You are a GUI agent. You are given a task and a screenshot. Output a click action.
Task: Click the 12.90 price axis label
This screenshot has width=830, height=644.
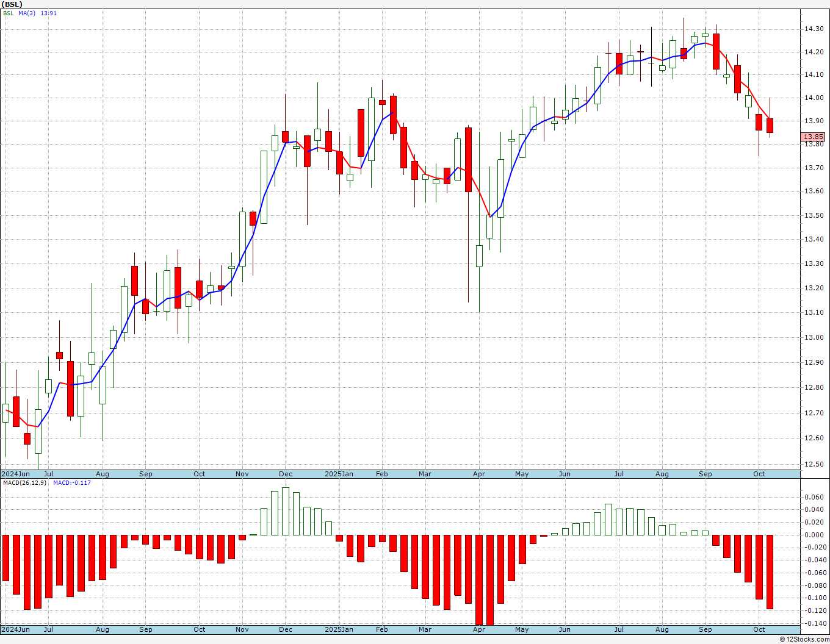[814, 362]
